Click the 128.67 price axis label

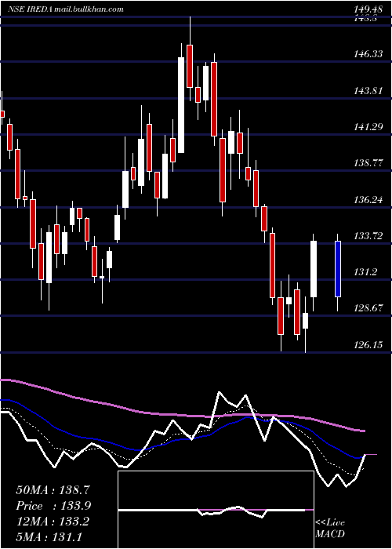click(x=368, y=307)
